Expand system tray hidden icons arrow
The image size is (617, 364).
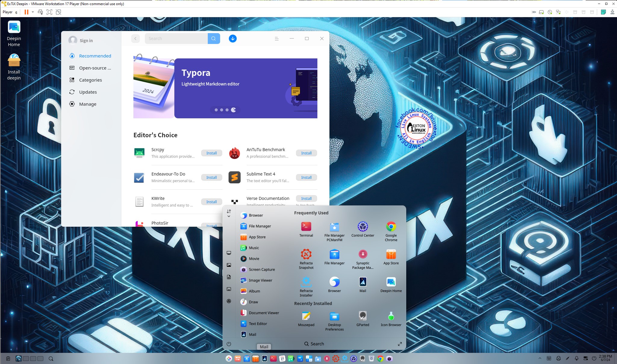pyautogui.click(x=540, y=359)
